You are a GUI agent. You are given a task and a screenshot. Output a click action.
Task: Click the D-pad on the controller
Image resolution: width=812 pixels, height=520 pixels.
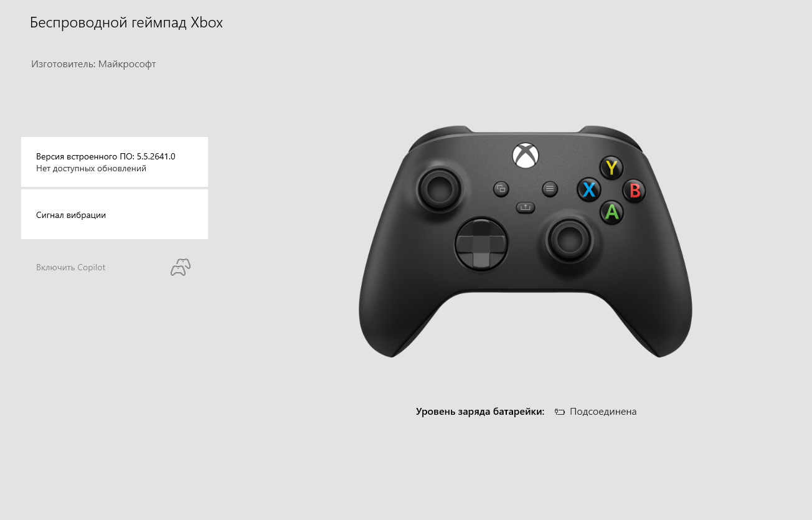(x=481, y=243)
